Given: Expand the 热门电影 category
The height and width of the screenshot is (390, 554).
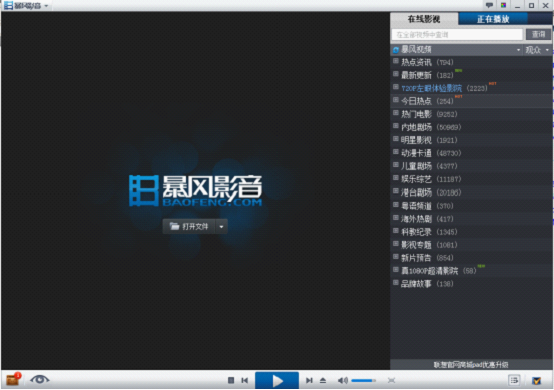Looking at the screenshot, I should (396, 113).
